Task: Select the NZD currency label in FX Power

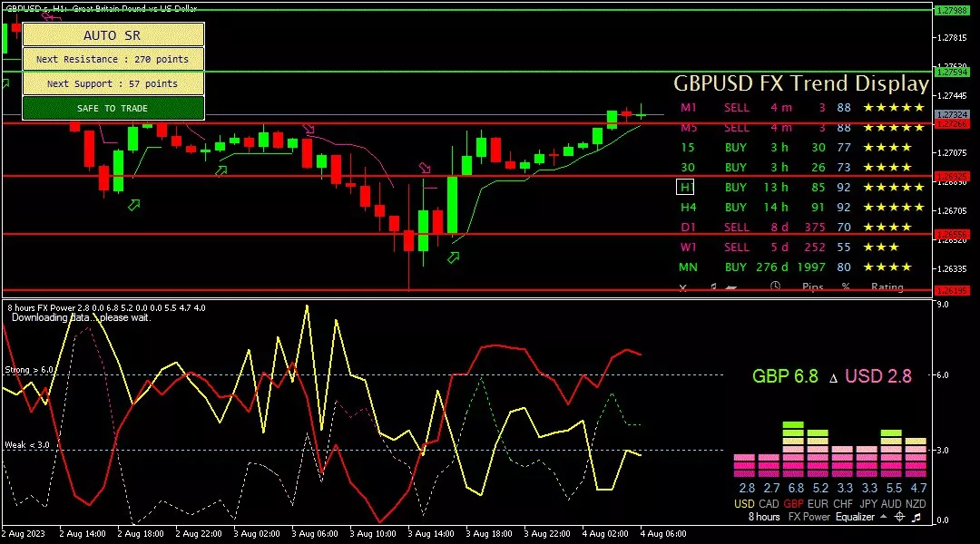Action: click(916, 503)
